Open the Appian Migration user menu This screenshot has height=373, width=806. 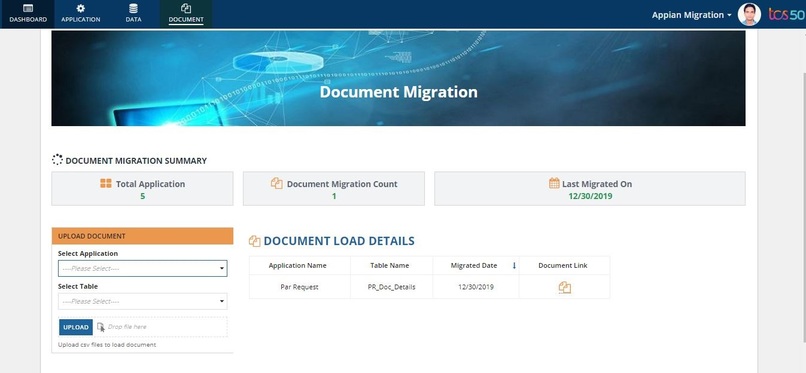click(x=691, y=15)
